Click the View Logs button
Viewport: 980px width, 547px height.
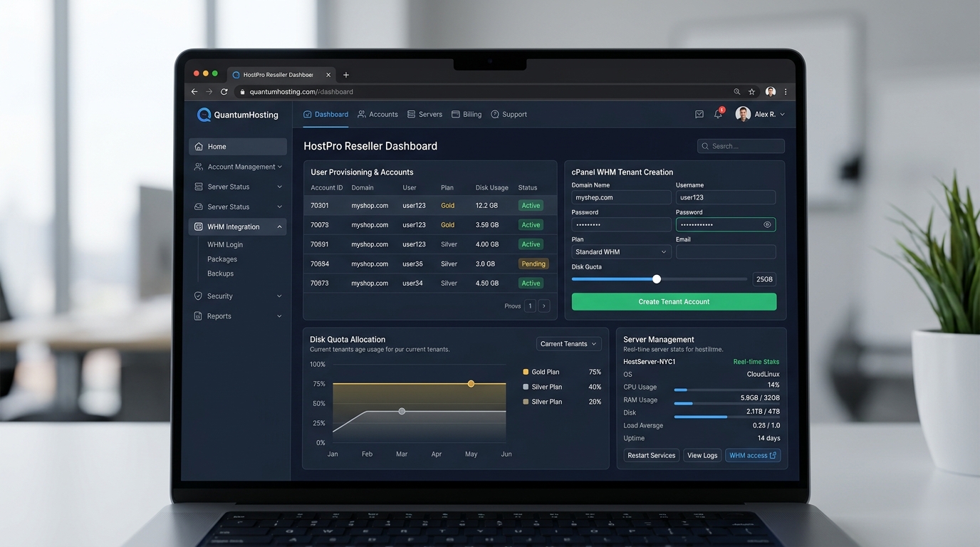coord(702,456)
